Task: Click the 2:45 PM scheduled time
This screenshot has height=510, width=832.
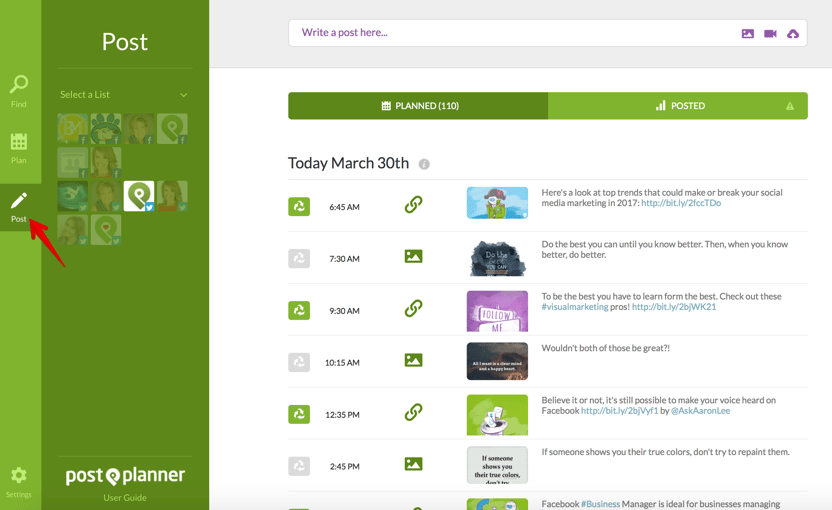Action: tap(344, 466)
